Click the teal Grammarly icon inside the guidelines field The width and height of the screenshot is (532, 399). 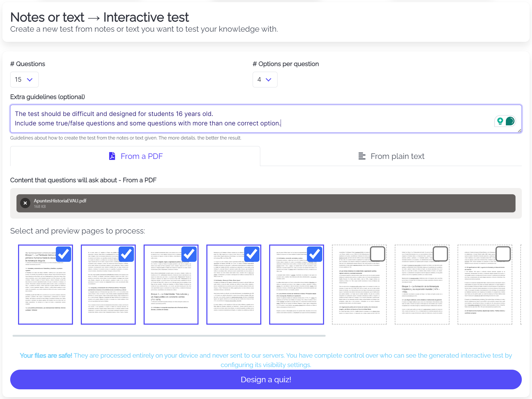point(510,121)
